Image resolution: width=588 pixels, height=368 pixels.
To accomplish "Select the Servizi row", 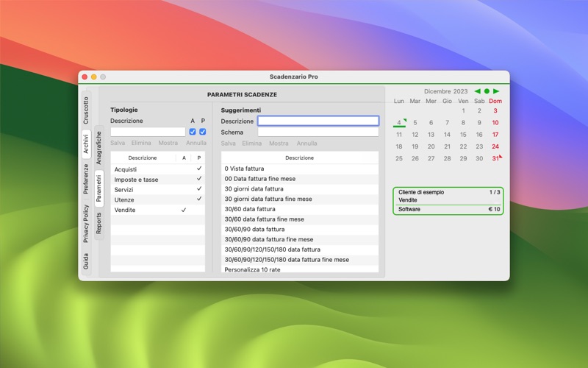I will click(x=158, y=190).
